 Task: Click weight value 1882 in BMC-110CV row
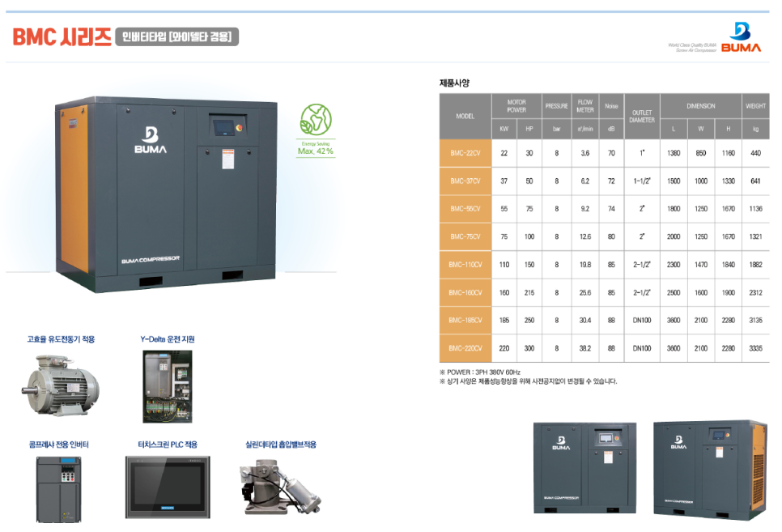pyautogui.click(x=755, y=265)
